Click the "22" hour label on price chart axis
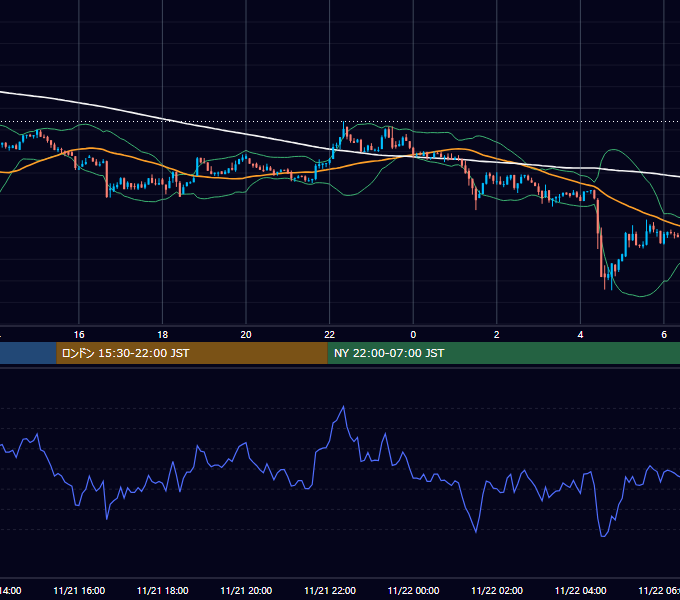The width and height of the screenshot is (680, 600). click(330, 335)
